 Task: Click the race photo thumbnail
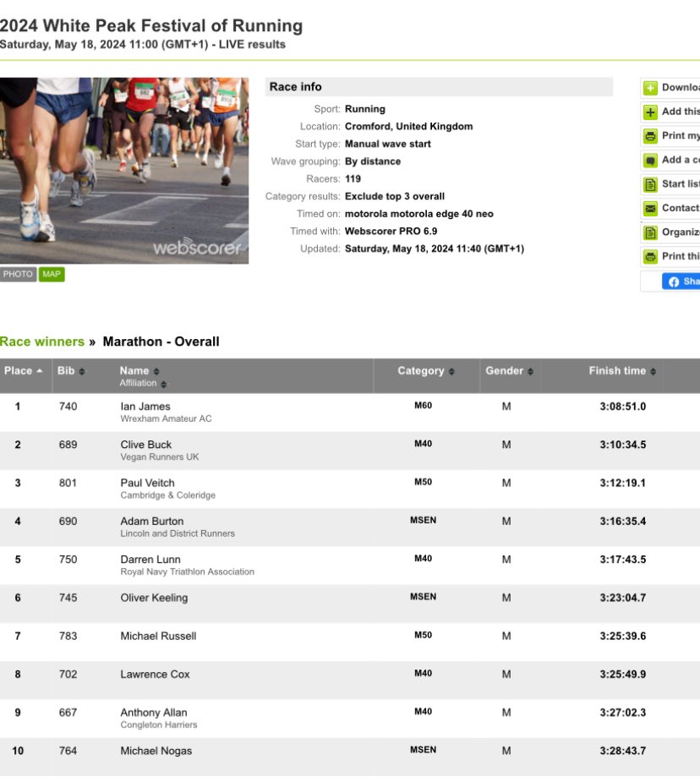(124, 171)
